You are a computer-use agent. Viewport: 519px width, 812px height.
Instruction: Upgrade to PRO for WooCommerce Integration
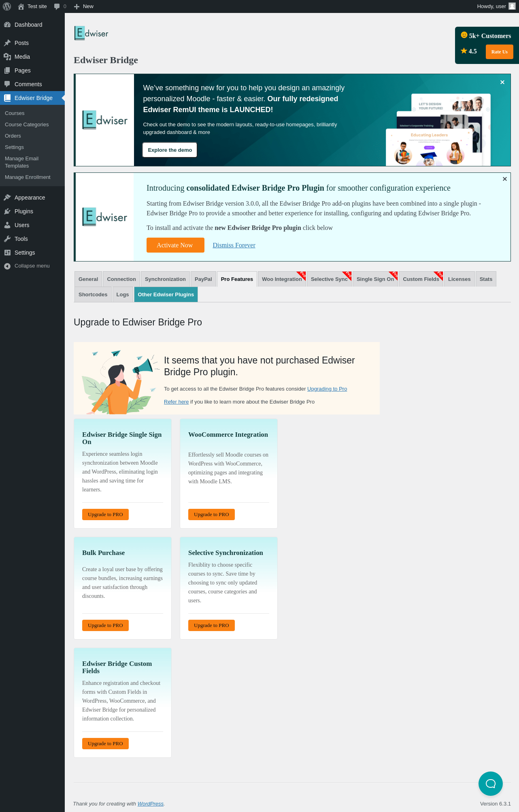click(211, 514)
